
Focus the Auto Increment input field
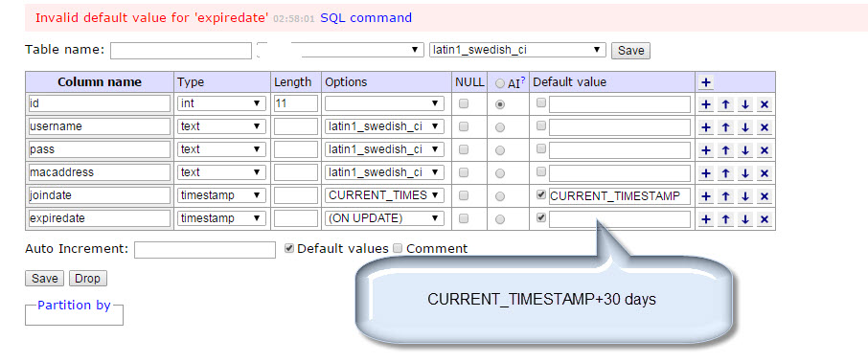point(205,250)
